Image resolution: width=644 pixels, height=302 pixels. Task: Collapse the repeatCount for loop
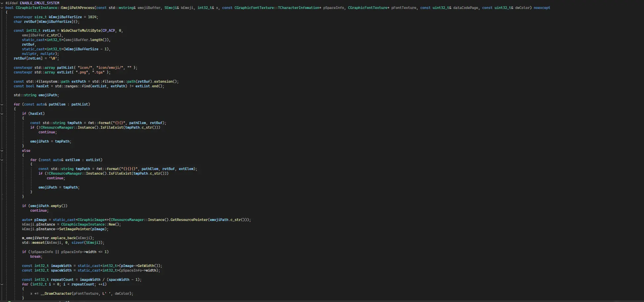click(2, 284)
